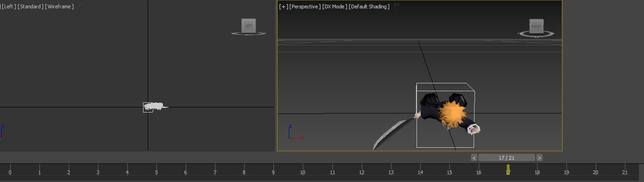The width and height of the screenshot is (644, 182).
Task: Open the [Perspective] point-of-view menu
Action: click(305, 6)
